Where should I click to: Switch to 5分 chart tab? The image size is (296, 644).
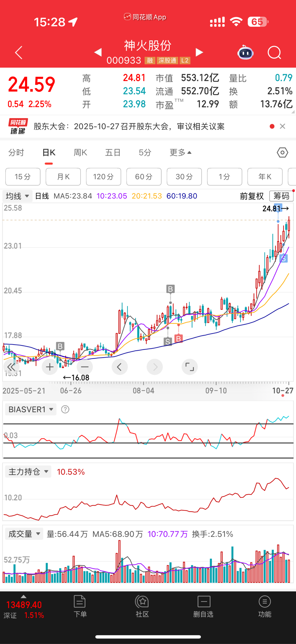tap(145, 153)
